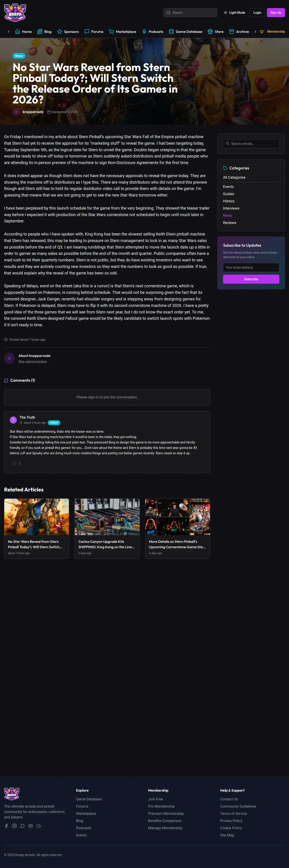Open Game Database footer link under Explore
Viewport: 289px width, 868px height.
[89, 799]
